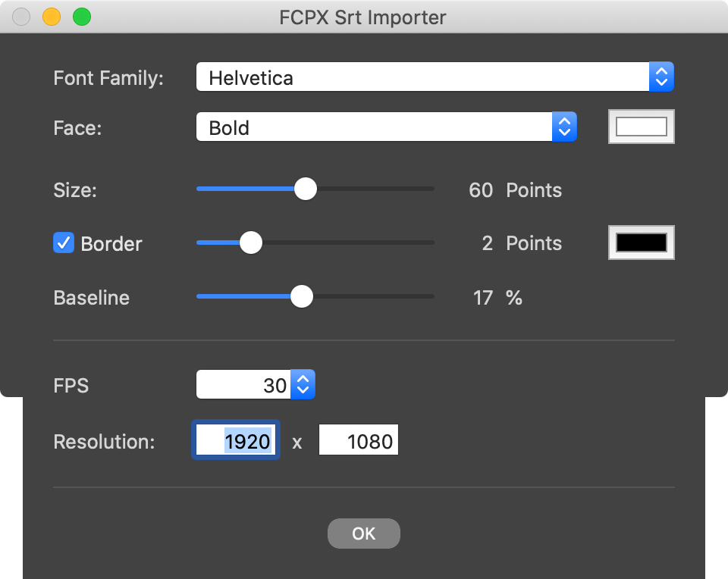This screenshot has height=579, width=728.
Task: Expand the FPS popup menu
Action: (x=255, y=385)
